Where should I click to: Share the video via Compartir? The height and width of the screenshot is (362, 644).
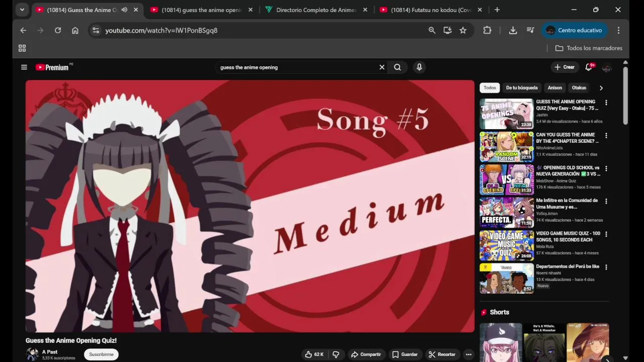(x=366, y=354)
